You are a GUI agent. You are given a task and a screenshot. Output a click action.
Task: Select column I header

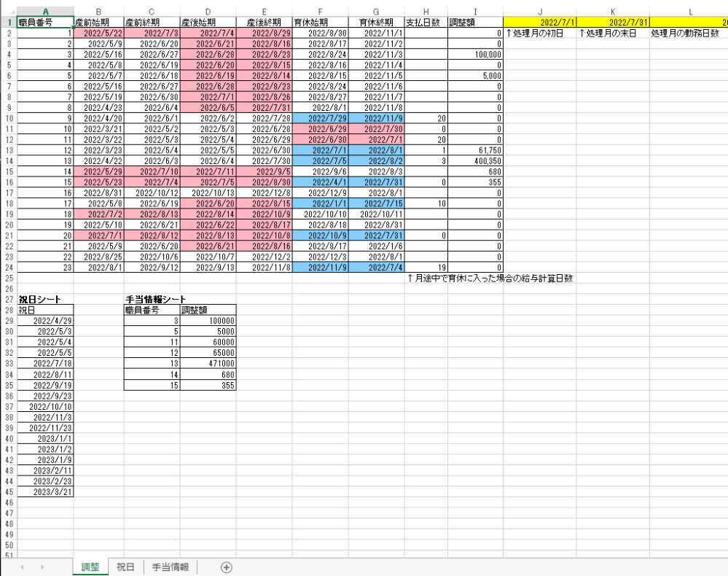(x=475, y=12)
